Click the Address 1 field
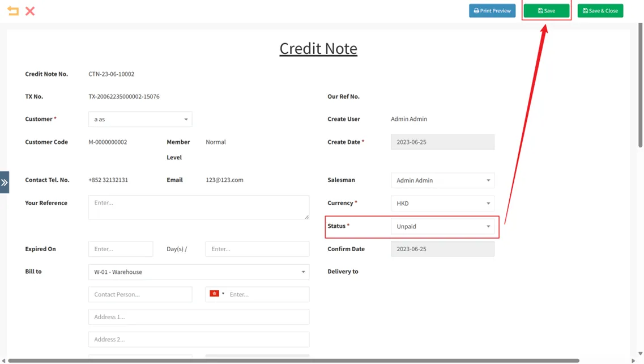 click(198, 317)
